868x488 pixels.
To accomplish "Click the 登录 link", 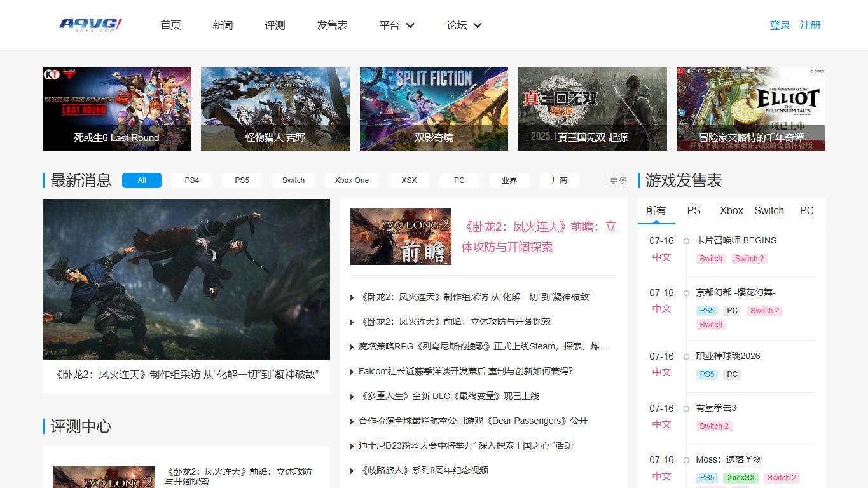I will (x=780, y=25).
